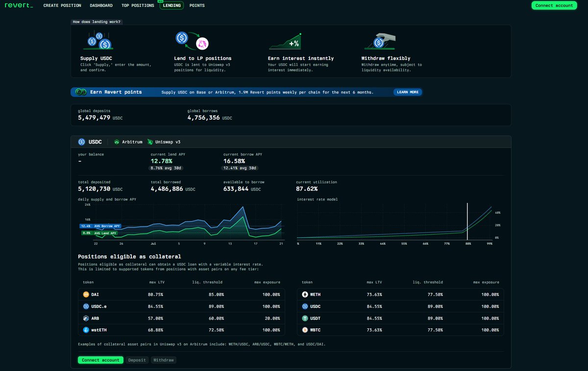Click LEARN MORE on points banner
This screenshot has width=588, height=371.
[408, 92]
